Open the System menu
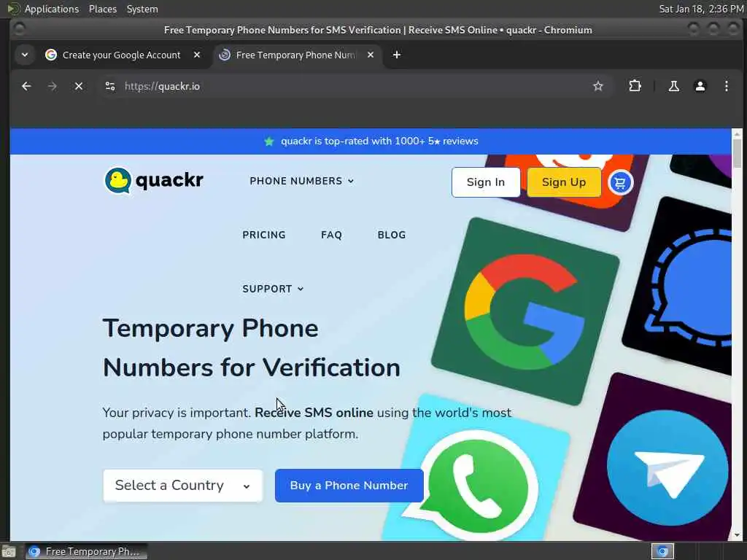 [x=142, y=9]
